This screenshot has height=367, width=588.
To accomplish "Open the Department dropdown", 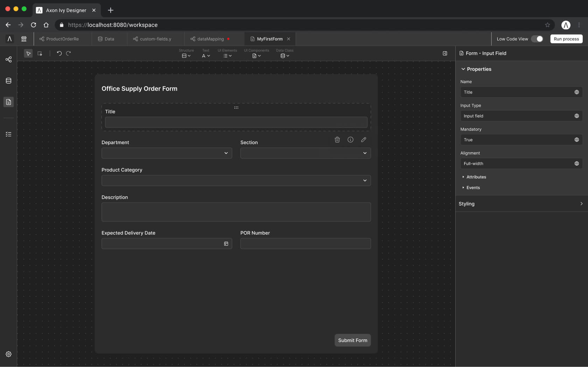I will (167, 153).
